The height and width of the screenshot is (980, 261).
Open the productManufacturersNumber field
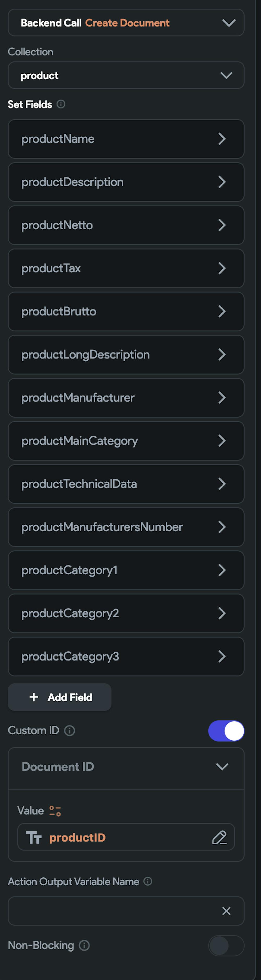(126, 527)
